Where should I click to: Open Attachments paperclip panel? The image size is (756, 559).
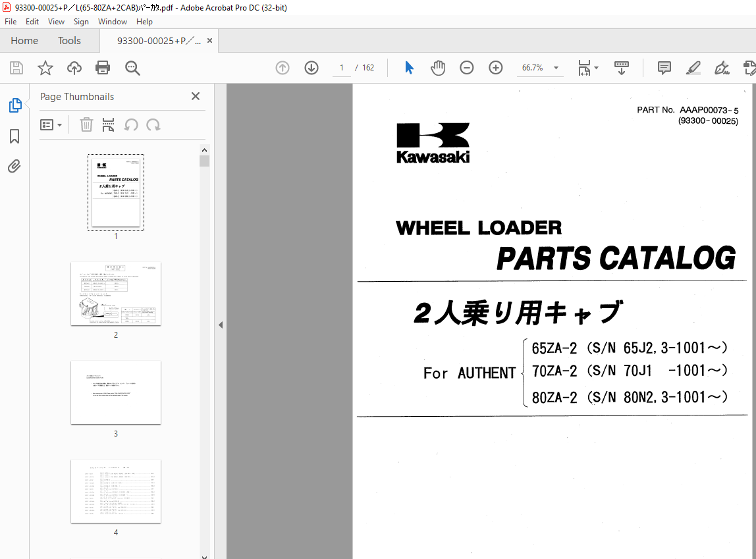click(14, 167)
